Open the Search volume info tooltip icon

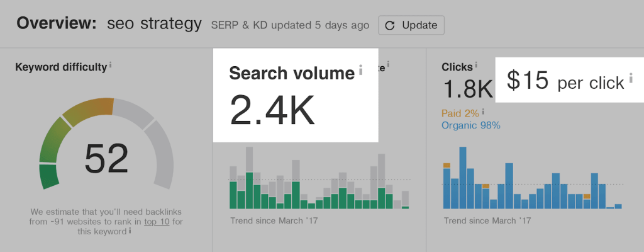[360, 71]
